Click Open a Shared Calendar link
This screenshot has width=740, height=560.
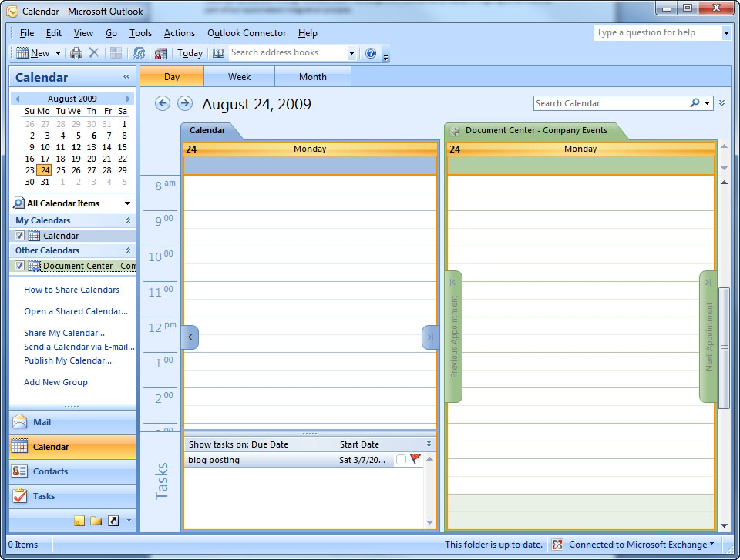click(76, 311)
